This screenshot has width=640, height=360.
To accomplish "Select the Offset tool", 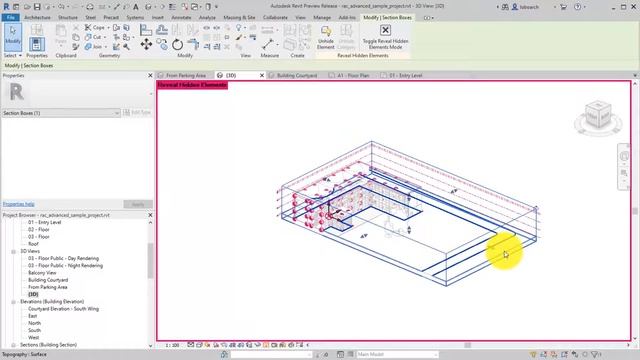I will (162, 29).
